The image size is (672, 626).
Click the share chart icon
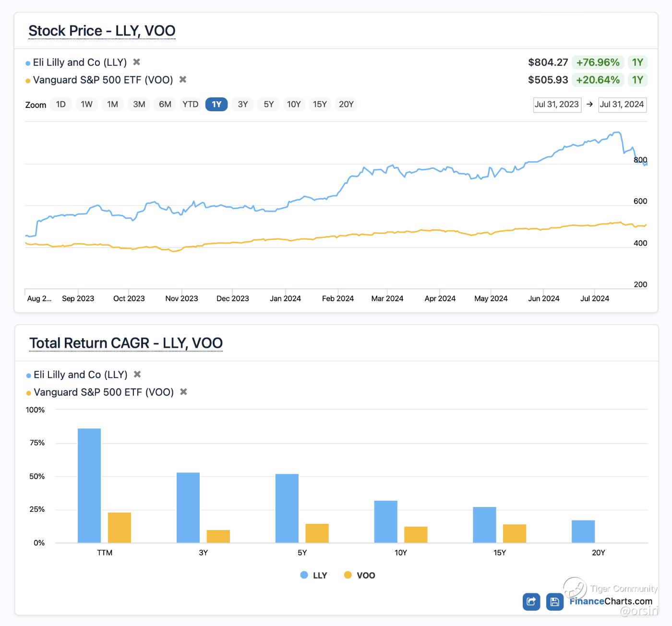click(531, 602)
